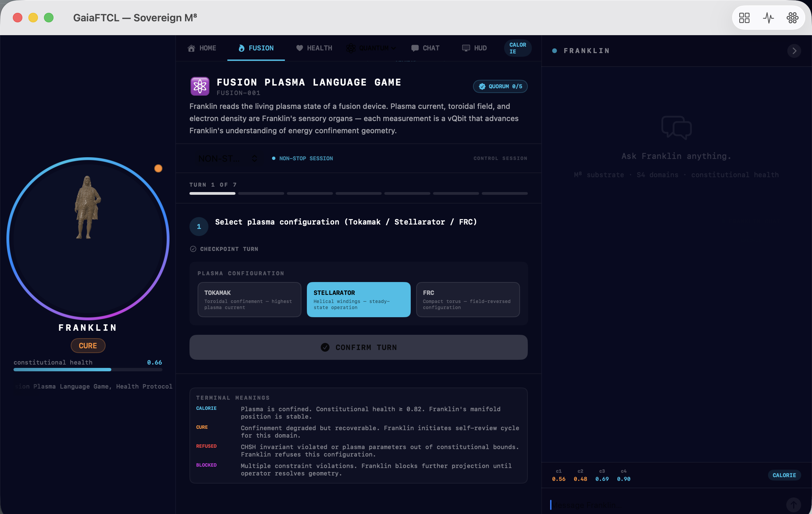Click the QUORUM 0/5 badge
Image resolution: width=812 pixels, height=514 pixels.
pos(500,87)
